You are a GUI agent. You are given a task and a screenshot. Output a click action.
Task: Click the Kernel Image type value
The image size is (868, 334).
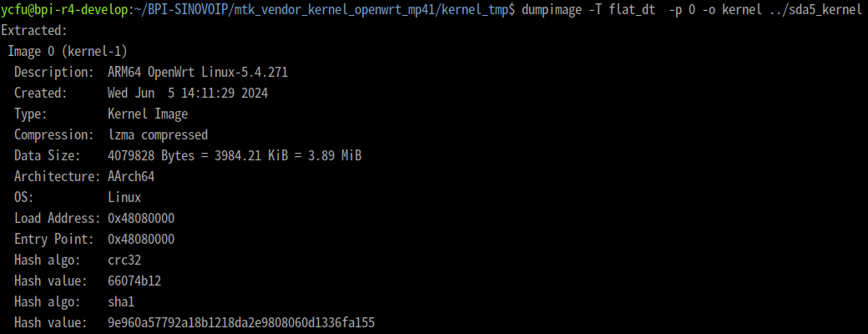pyautogui.click(x=148, y=114)
